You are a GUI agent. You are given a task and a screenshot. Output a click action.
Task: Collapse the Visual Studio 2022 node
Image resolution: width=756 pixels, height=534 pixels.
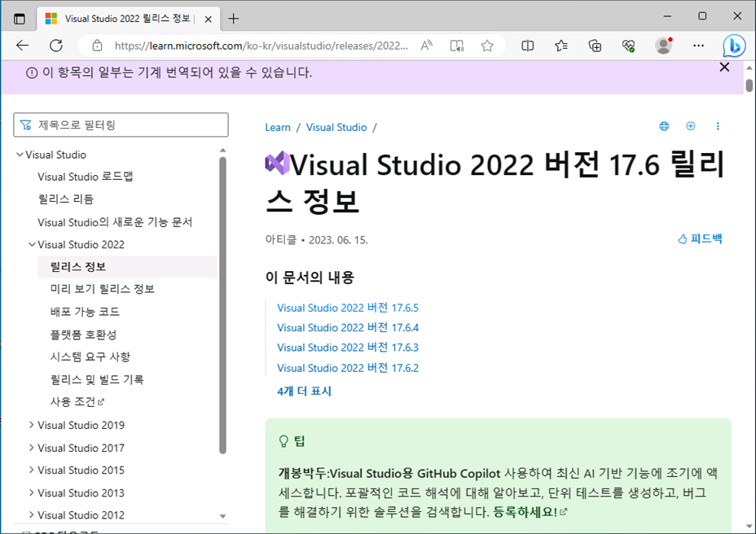[x=32, y=244]
